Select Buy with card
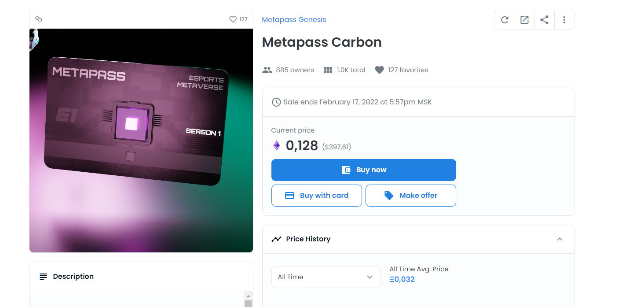 point(317,196)
